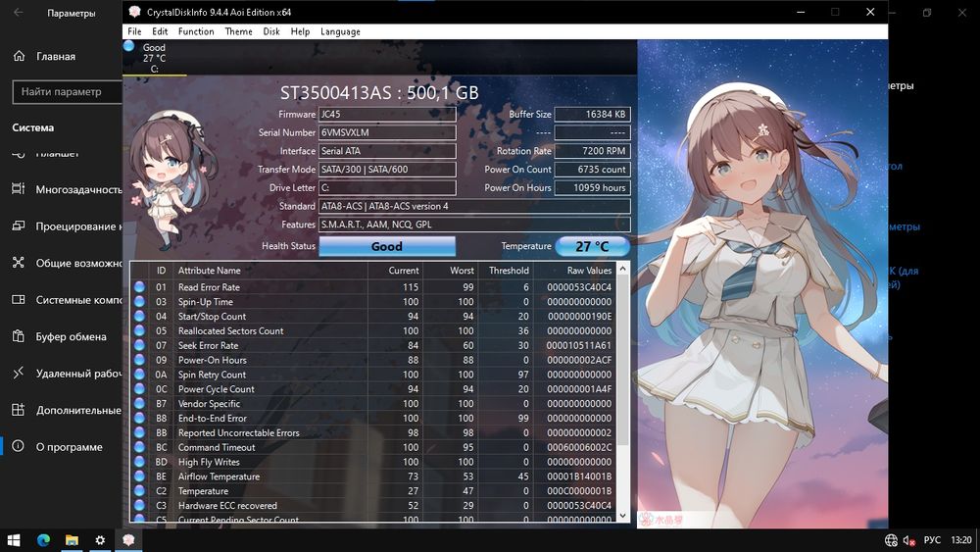Click raw value 0000053C40C4 of Read Error Rate

(x=579, y=287)
